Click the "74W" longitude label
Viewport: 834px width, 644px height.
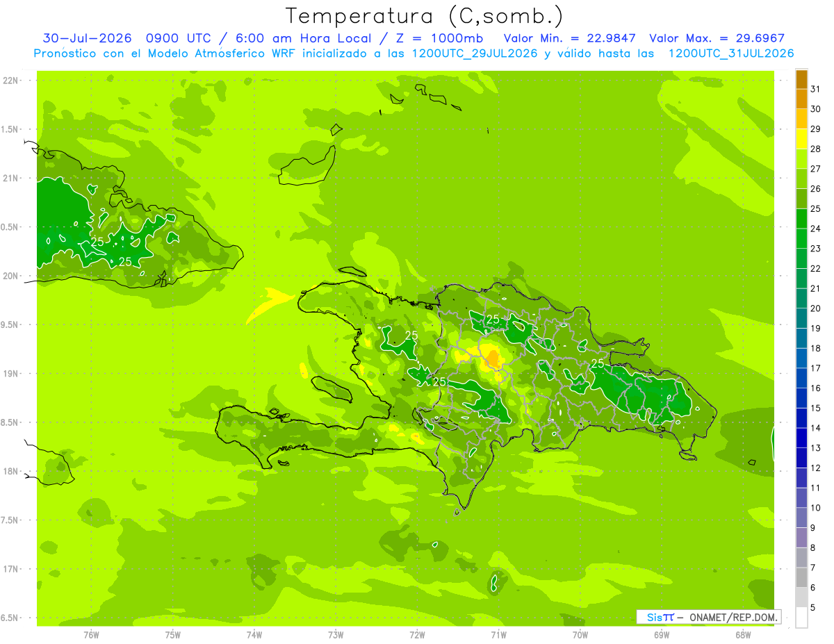point(254,634)
